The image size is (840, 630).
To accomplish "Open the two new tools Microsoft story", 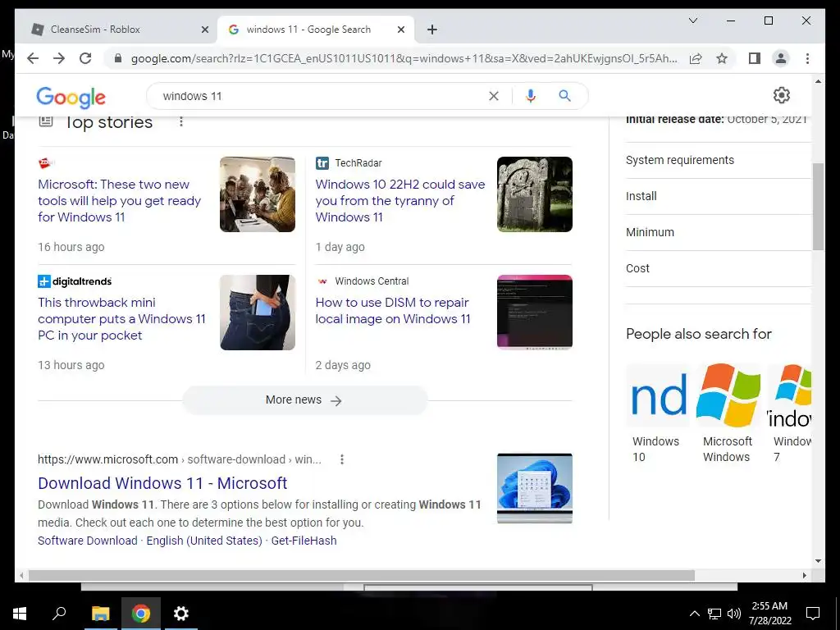I will [x=120, y=201].
